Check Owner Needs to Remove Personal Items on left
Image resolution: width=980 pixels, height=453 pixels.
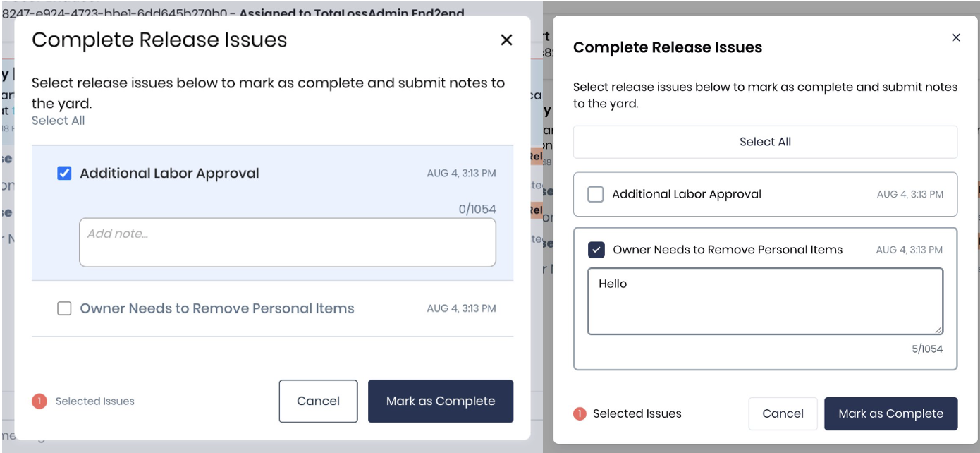63,308
